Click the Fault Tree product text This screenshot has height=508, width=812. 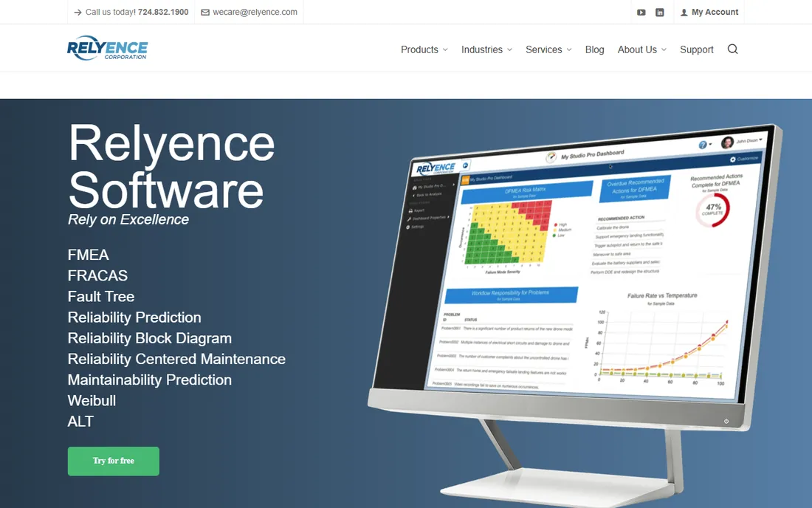pyautogui.click(x=101, y=296)
